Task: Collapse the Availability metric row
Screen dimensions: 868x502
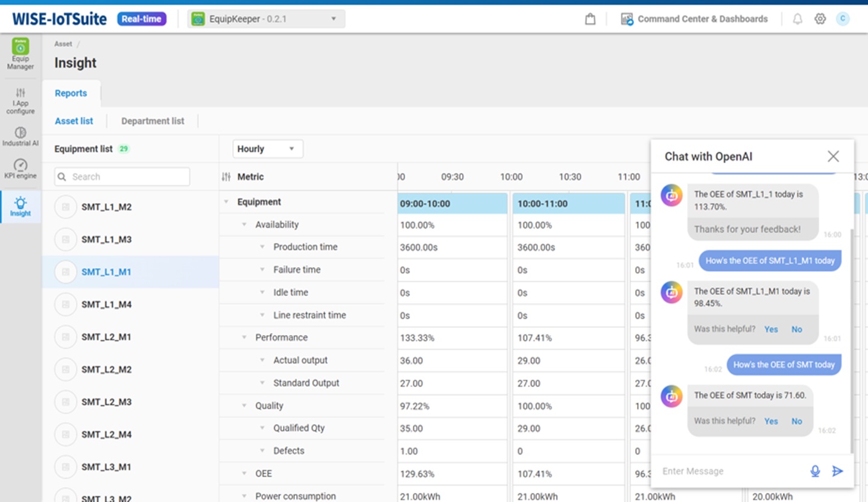Action: [244, 225]
